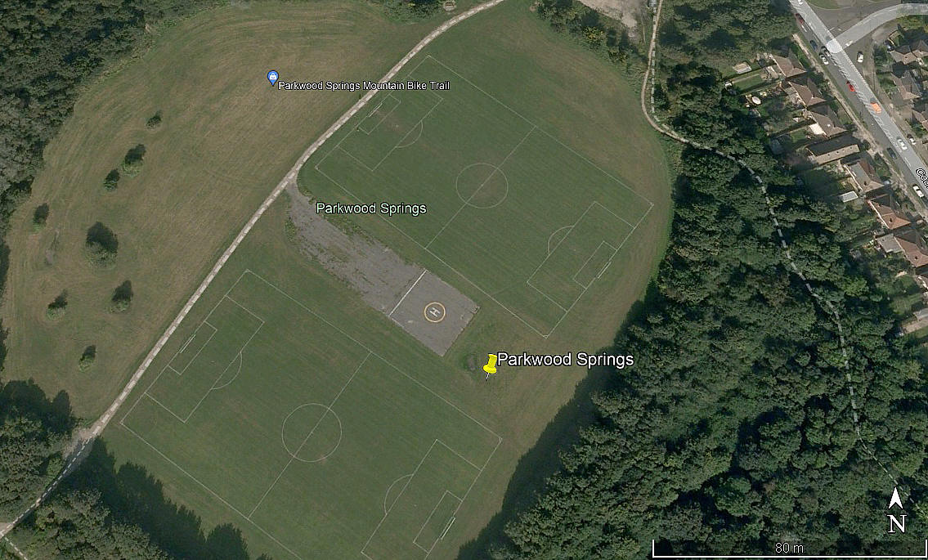Click the N letter under the north arrow

click(x=897, y=524)
